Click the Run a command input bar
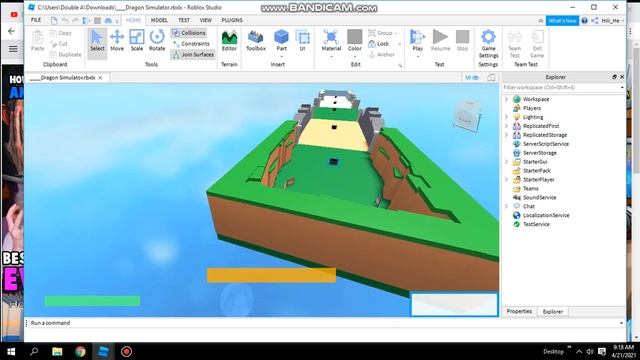Viewport: 640px width, 360px height. [x=324, y=323]
